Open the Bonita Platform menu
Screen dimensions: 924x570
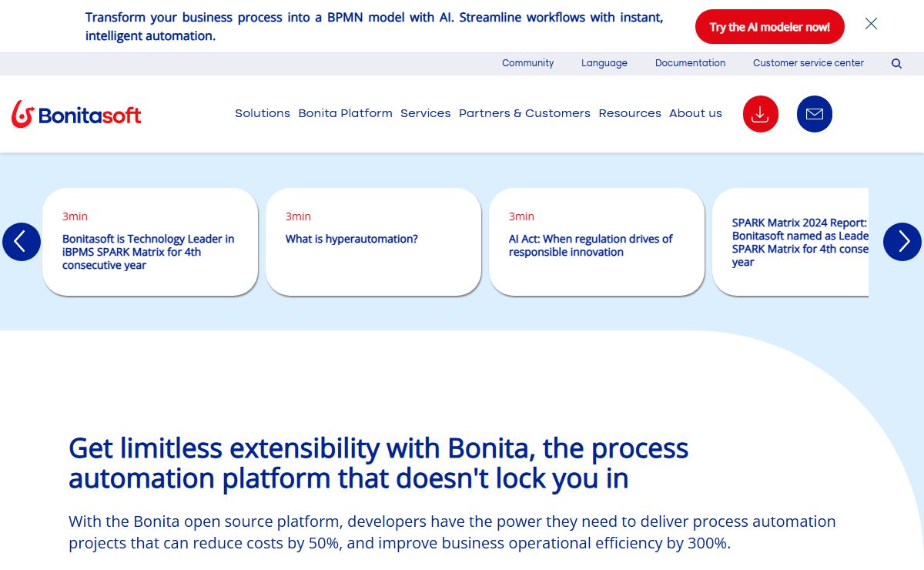click(x=346, y=113)
